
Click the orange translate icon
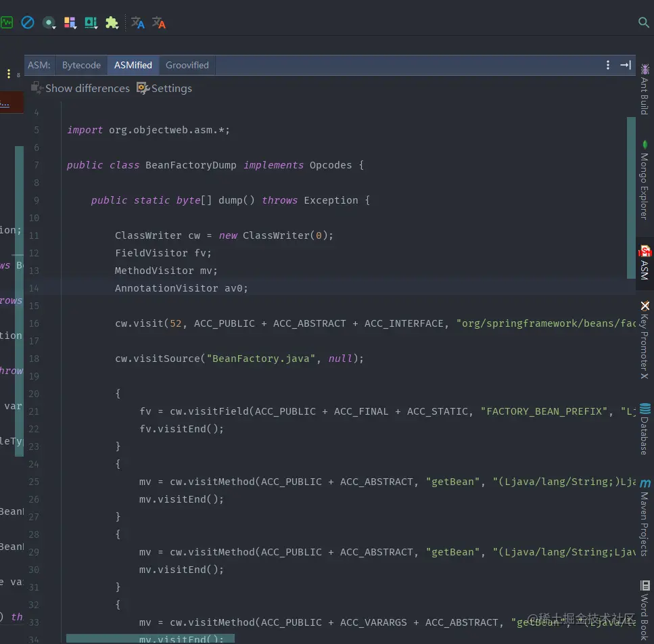tap(158, 22)
